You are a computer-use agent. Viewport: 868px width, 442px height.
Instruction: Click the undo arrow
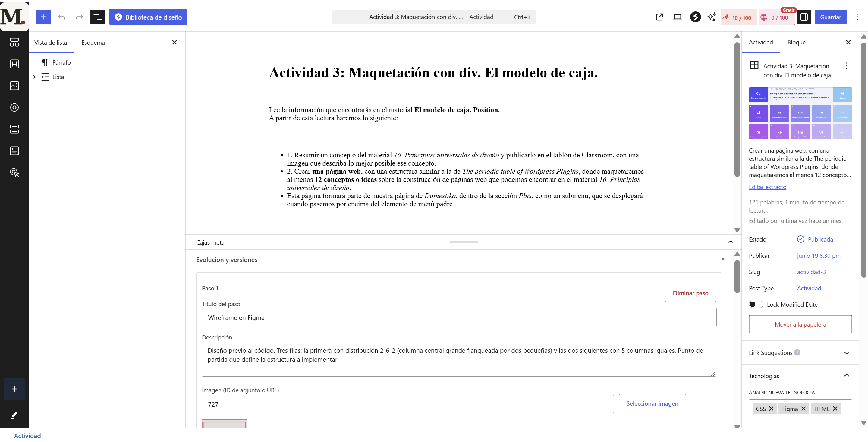tap(61, 17)
